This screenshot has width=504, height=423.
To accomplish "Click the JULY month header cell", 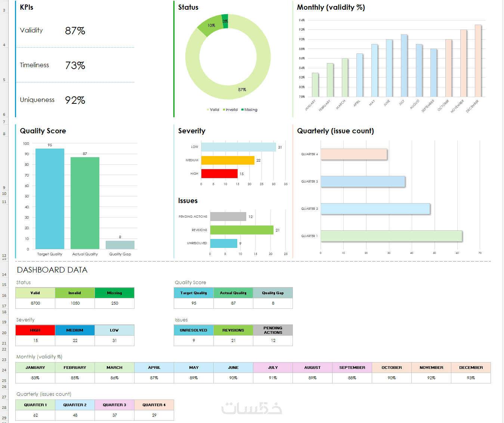I will pos(273,368).
